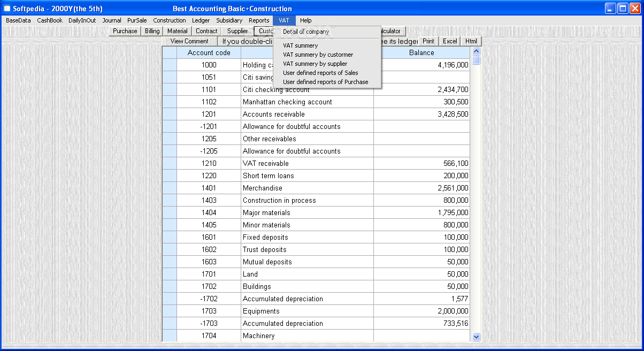Image resolution: width=644 pixels, height=351 pixels.
Task: Click account code -1702 cell
Action: tap(209, 299)
